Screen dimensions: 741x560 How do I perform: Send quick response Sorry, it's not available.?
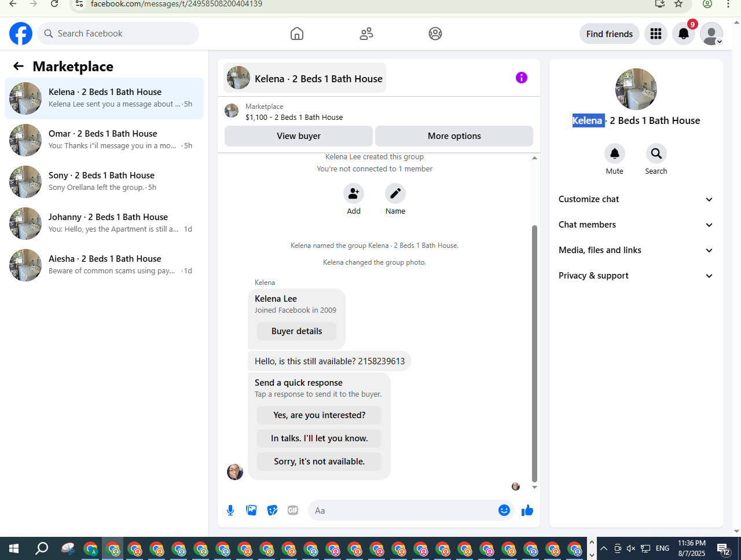[320, 462]
